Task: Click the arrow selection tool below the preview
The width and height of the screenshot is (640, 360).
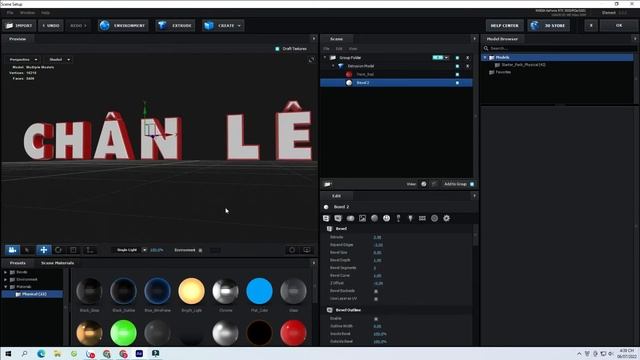Action: pos(27,250)
